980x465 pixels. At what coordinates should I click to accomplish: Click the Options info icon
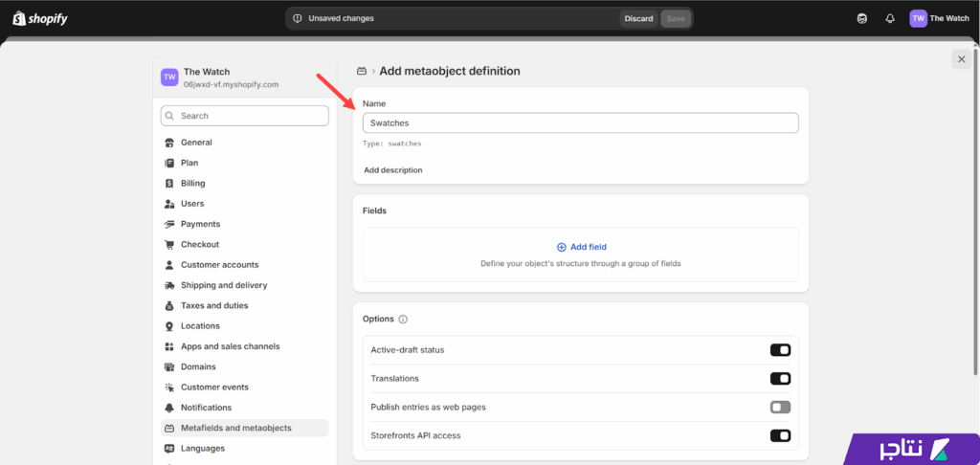tap(403, 319)
